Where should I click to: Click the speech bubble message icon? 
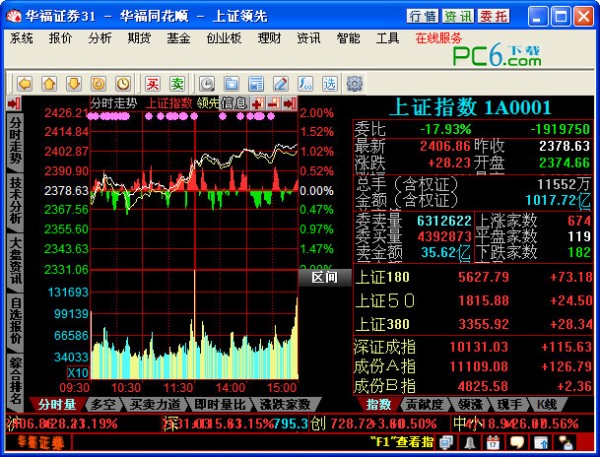tap(517, 442)
